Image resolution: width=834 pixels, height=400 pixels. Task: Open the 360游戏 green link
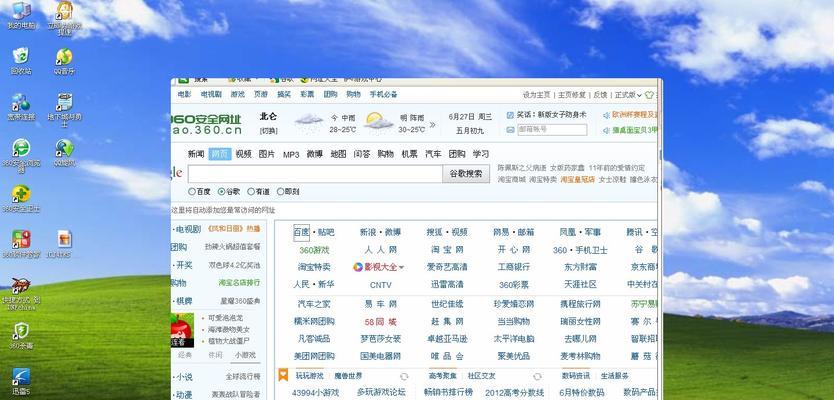314,250
